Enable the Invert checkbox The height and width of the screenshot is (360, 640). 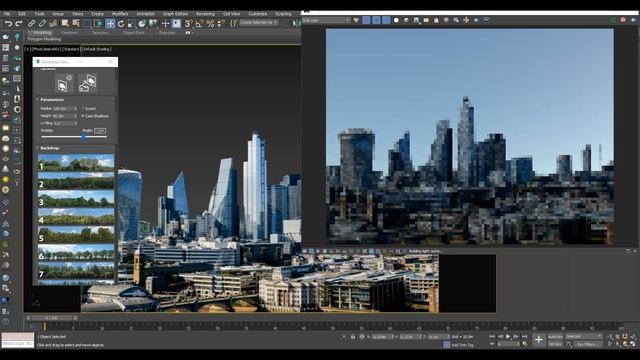coord(82,109)
